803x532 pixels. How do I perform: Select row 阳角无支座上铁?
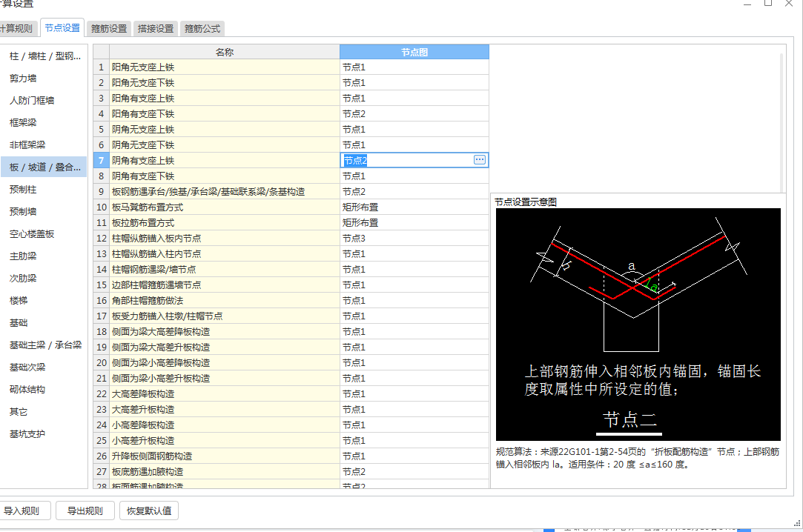[225, 67]
